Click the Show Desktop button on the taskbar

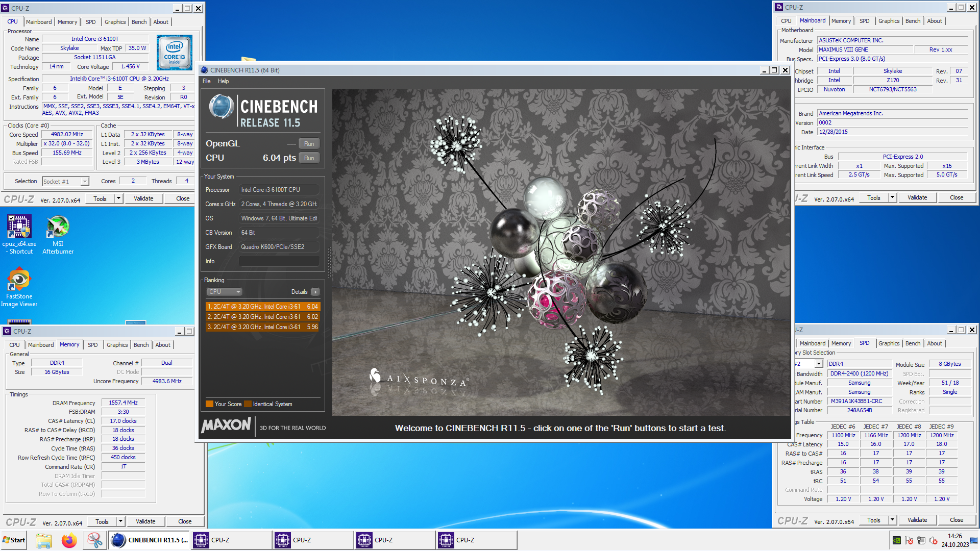974,540
